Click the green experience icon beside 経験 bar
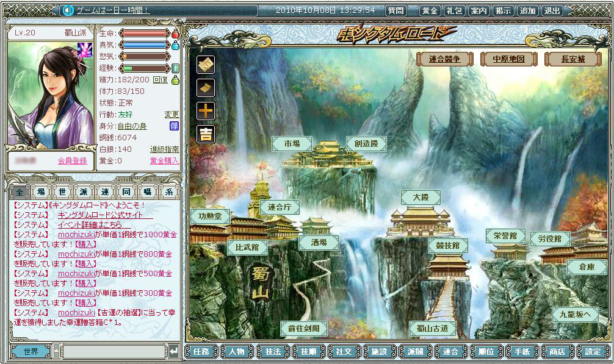This screenshot has height=364, width=614. pos(175,68)
